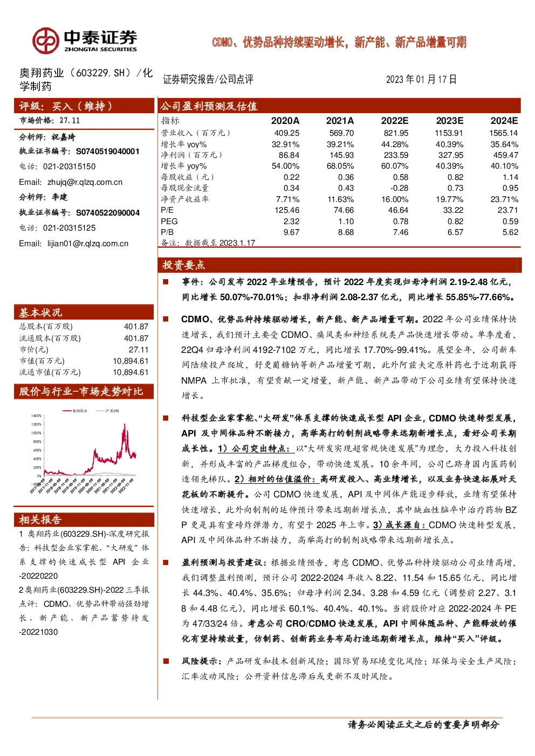
Task: Click the 奥翔药业 red line legend
Action: 76,411
